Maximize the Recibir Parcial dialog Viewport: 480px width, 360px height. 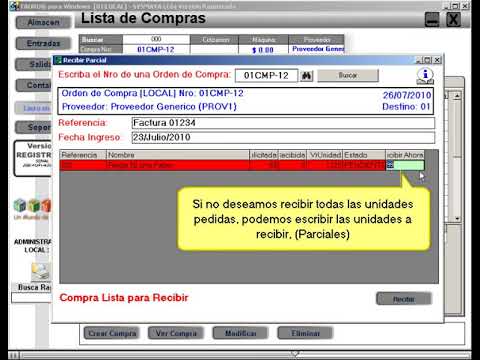(428, 60)
